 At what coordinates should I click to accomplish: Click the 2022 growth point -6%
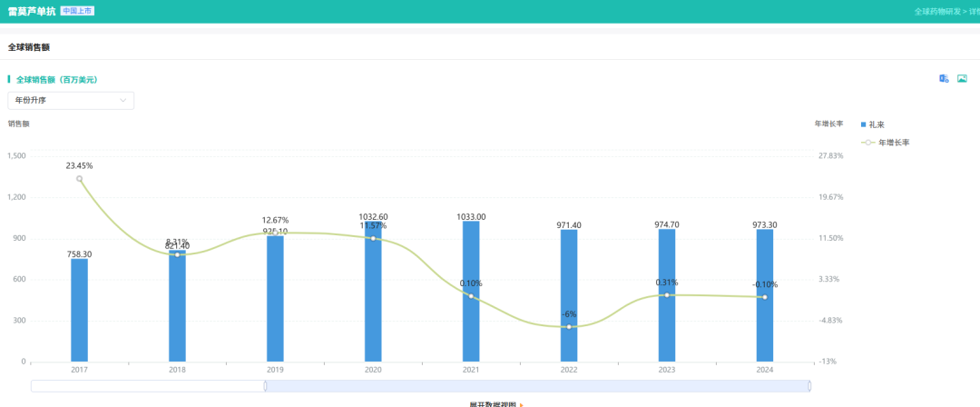click(569, 327)
